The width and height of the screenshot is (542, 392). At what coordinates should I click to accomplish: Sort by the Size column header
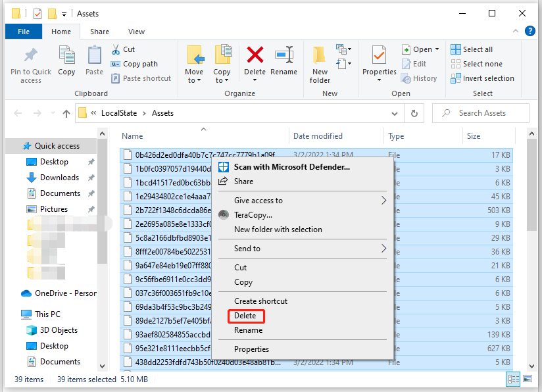point(474,136)
